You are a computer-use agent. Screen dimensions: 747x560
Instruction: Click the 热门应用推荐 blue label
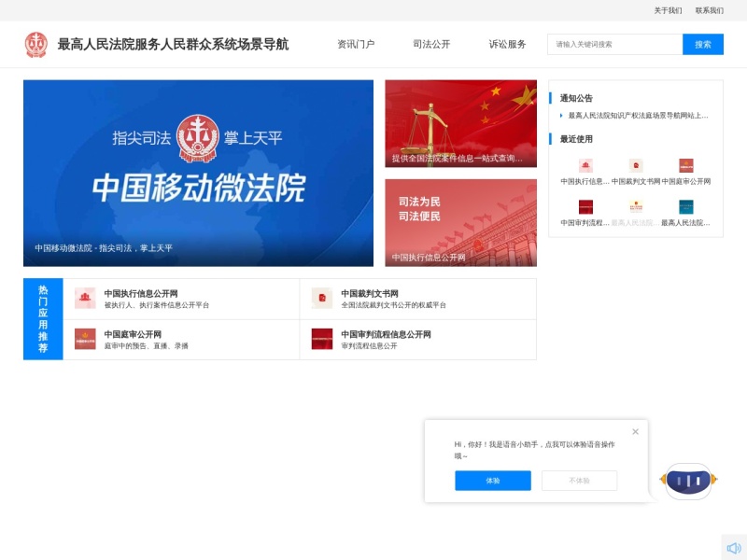tap(43, 319)
